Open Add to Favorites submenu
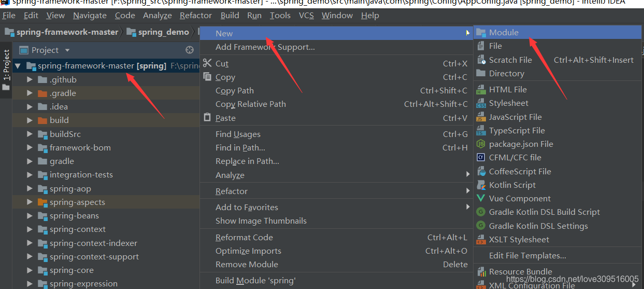The width and height of the screenshot is (644, 289). 337,207
